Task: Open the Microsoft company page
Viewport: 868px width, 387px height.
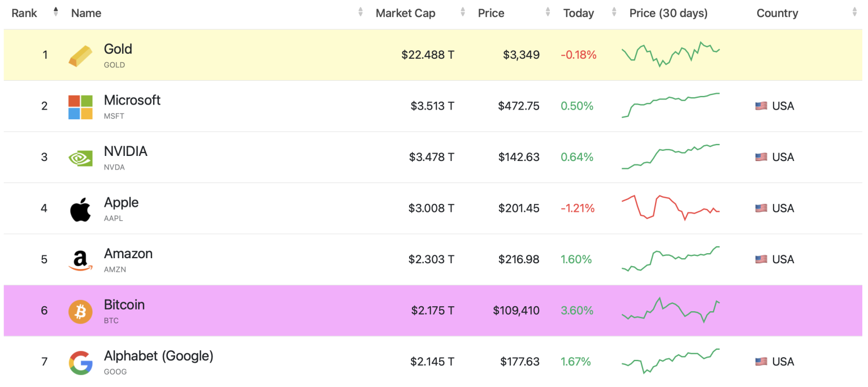Action: [132, 100]
